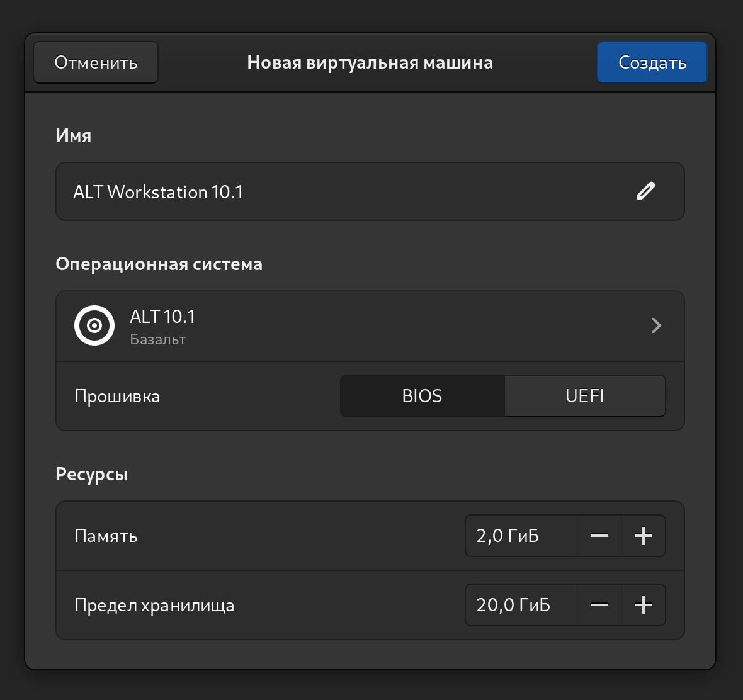
Task: Select UEFI firmware
Action: 585,396
